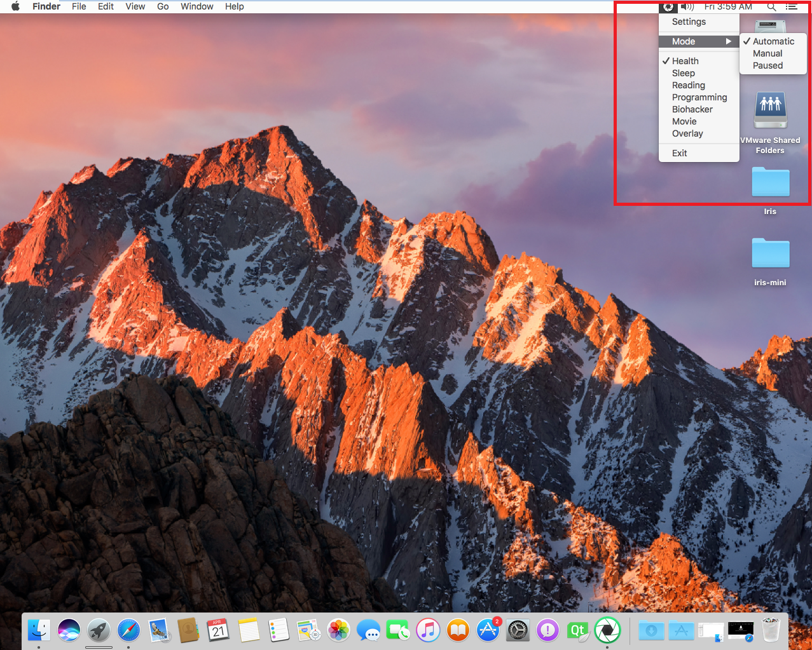This screenshot has height=650, width=812.
Task: Switch Iris preset to Overlay
Action: point(699,133)
